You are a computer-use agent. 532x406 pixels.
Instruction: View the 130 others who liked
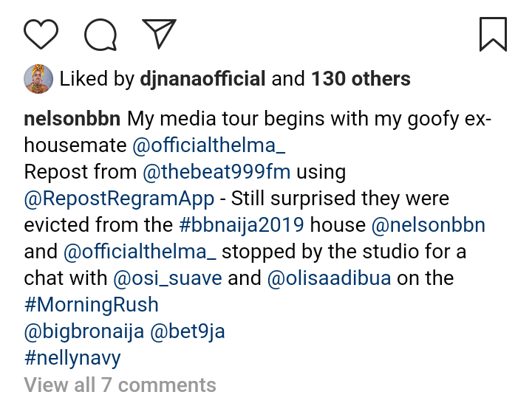point(361,79)
